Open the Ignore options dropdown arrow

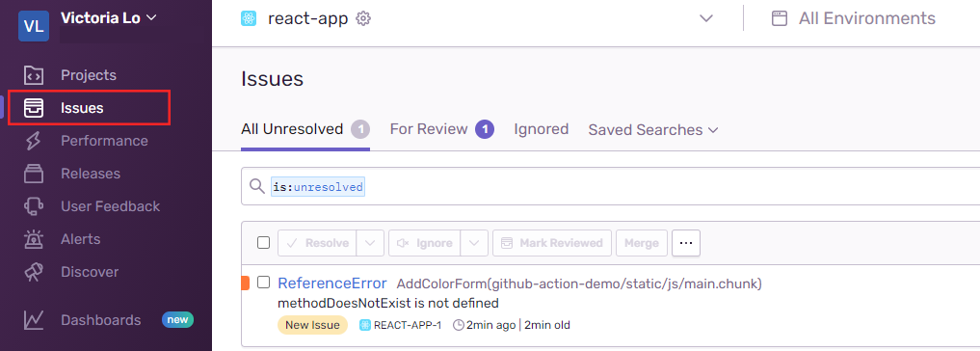(x=474, y=243)
